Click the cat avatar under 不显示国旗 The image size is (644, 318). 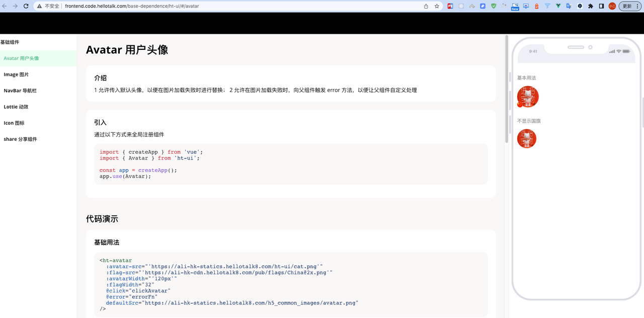[x=527, y=139]
